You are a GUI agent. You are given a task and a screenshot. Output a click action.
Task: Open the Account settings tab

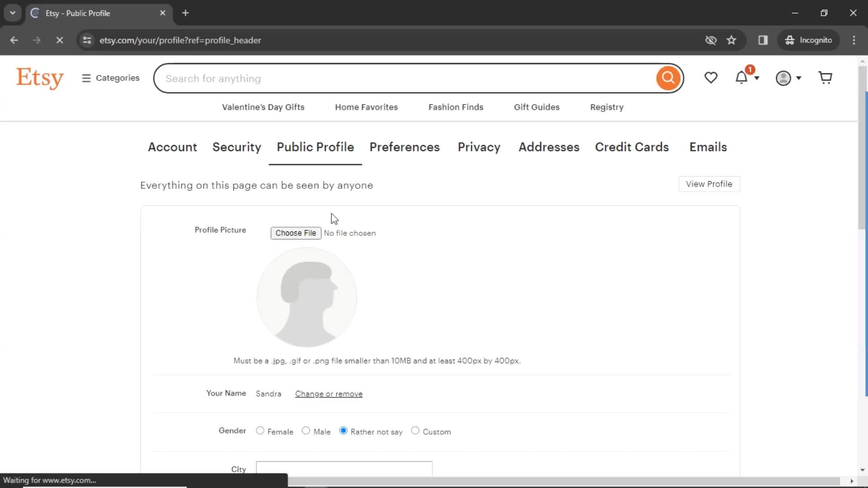[172, 146]
